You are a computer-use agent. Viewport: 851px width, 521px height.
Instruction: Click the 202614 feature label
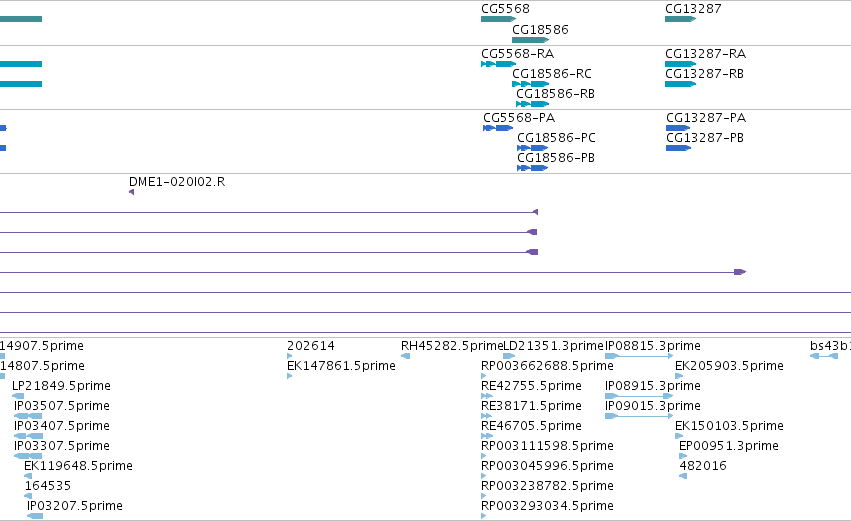pos(311,346)
